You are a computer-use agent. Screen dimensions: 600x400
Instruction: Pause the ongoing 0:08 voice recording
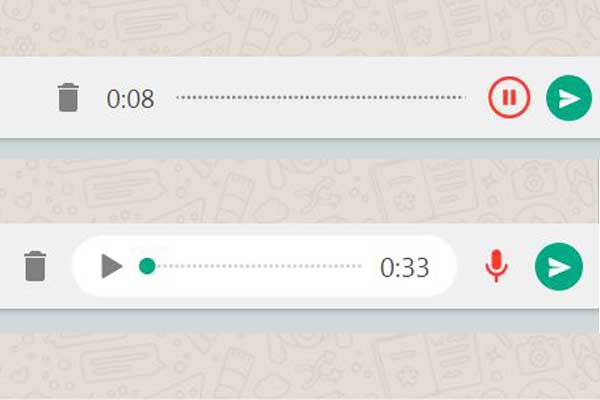pos(509,97)
